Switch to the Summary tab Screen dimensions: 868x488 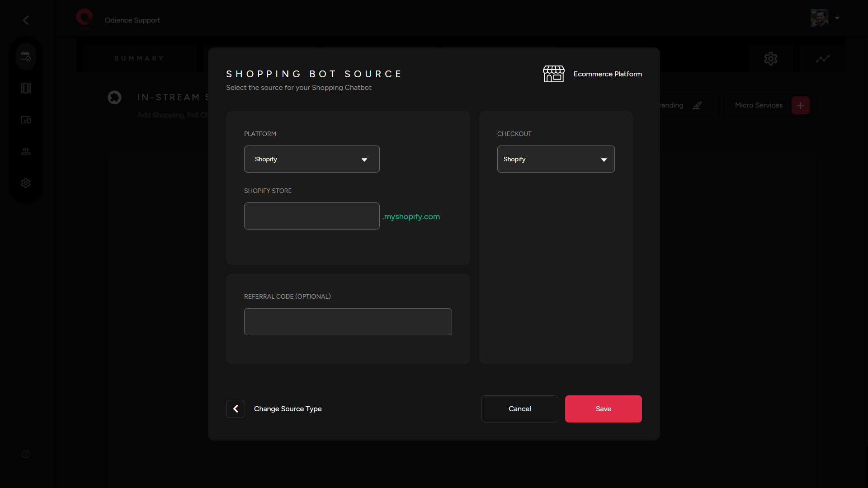pyautogui.click(x=139, y=59)
